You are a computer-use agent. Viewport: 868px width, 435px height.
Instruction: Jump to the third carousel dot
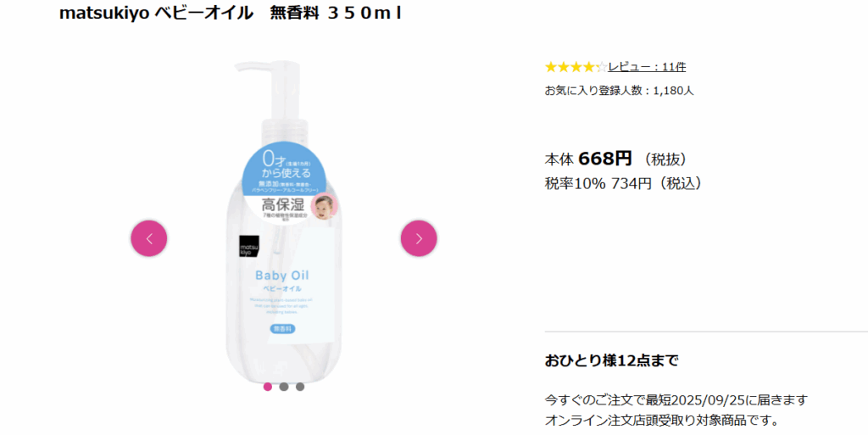point(300,387)
